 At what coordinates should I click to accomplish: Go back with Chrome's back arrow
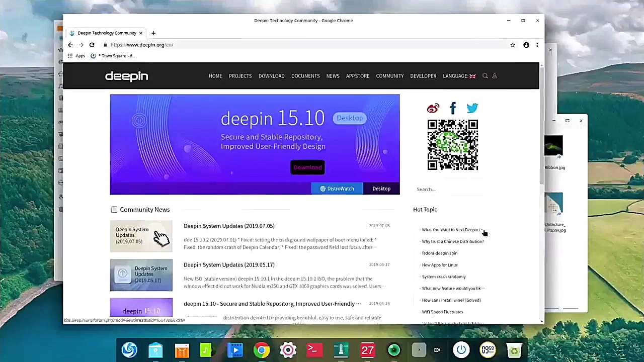click(x=70, y=45)
